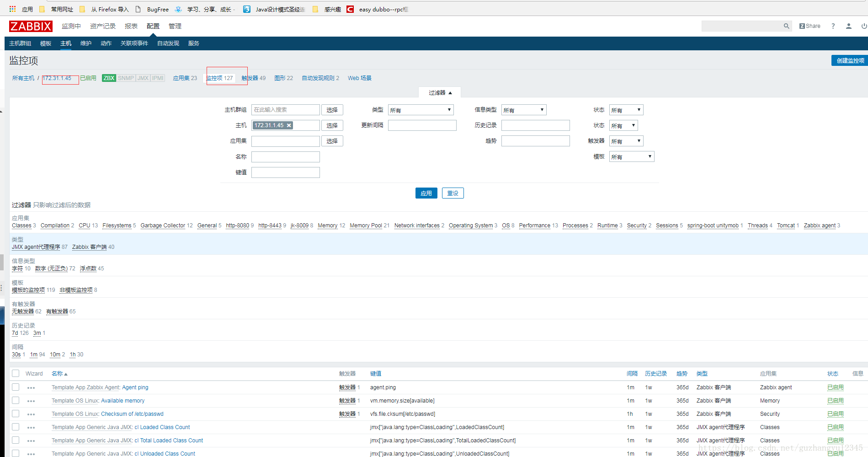
Task: Toggle the select-all items checkbox
Action: [x=16, y=373]
